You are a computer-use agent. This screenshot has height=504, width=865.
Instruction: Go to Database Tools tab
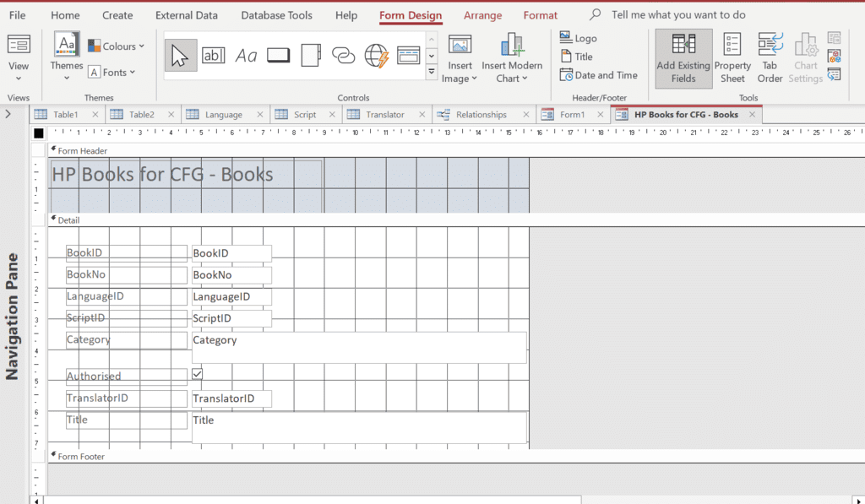(x=276, y=15)
